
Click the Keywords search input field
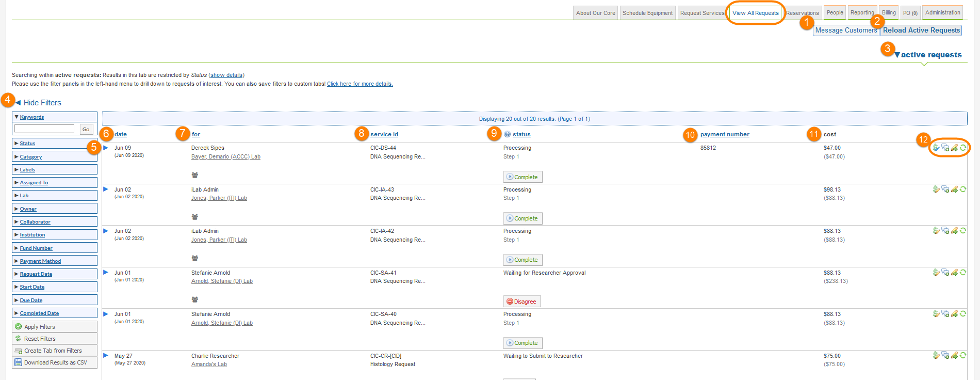[44, 129]
